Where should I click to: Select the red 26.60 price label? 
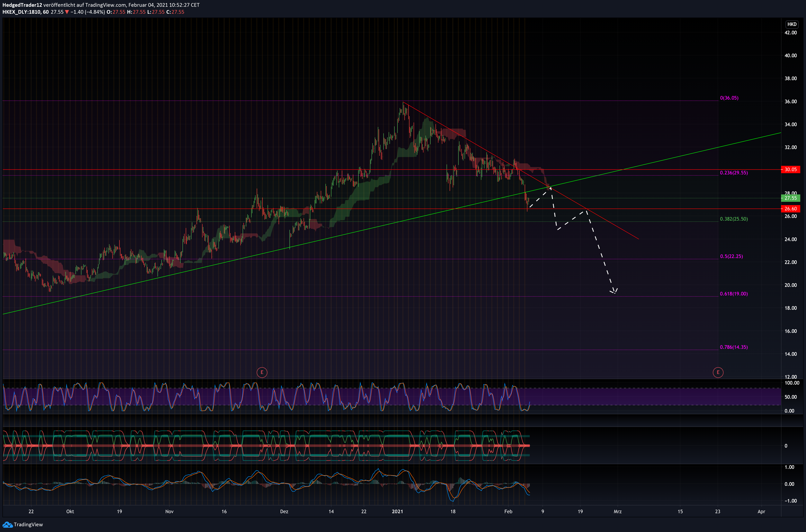pos(790,209)
